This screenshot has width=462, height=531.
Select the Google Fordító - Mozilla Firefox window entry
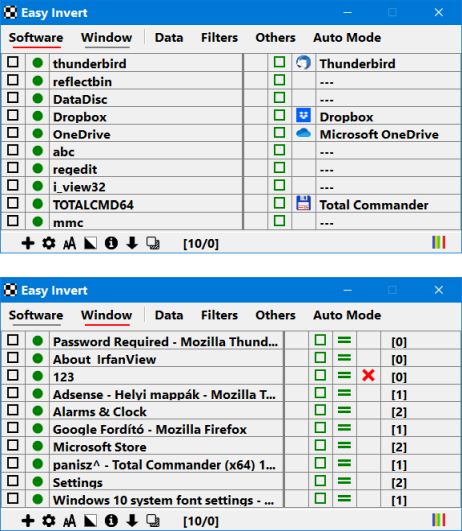pos(150,429)
